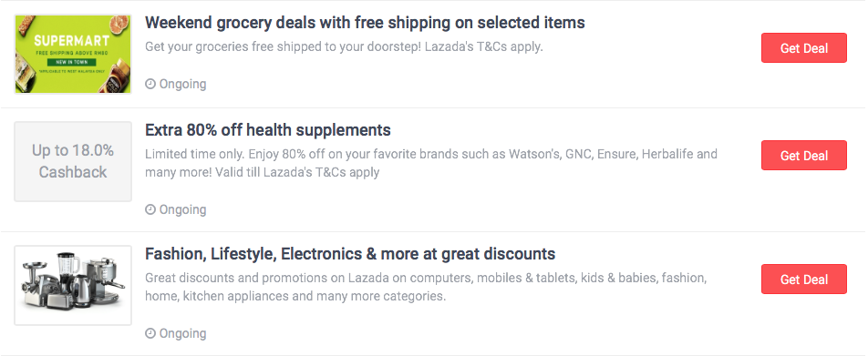Click Get Deal for health supplements offer

[x=804, y=156]
